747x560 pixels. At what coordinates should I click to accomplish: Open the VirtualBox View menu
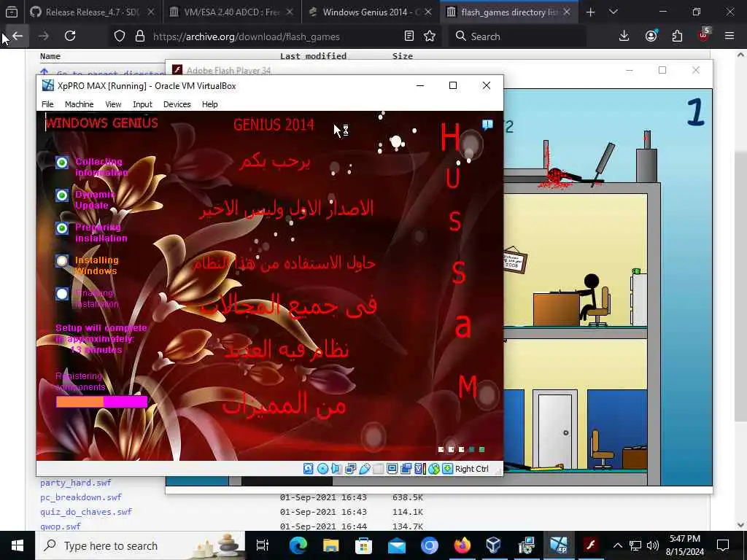point(113,104)
